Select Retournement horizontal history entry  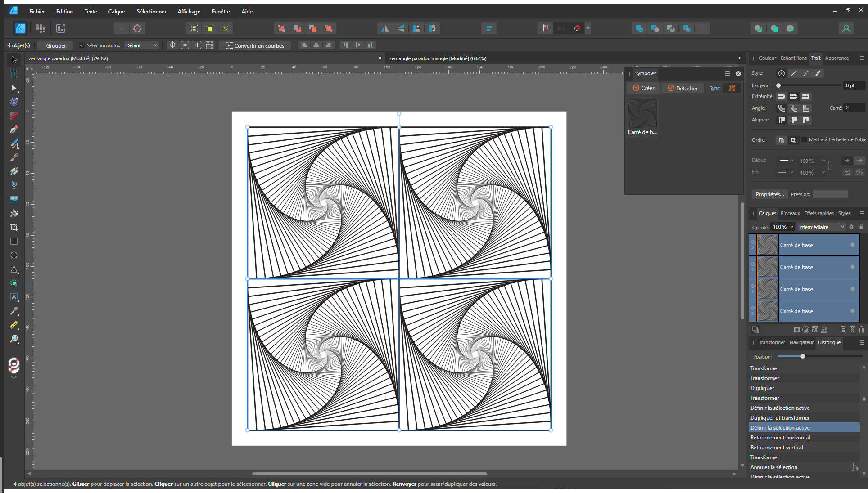(780, 438)
